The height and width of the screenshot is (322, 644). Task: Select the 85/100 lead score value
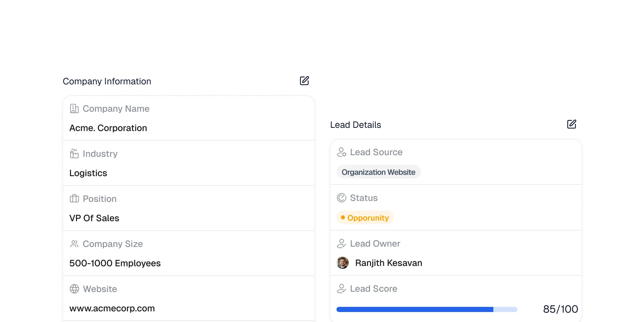coord(561,309)
